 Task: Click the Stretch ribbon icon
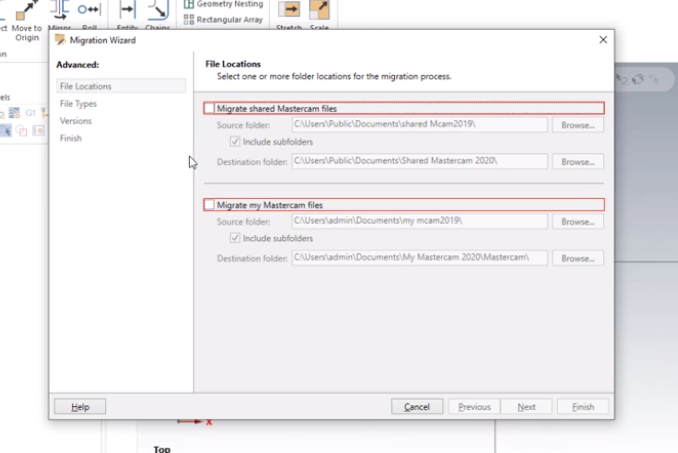[289, 10]
